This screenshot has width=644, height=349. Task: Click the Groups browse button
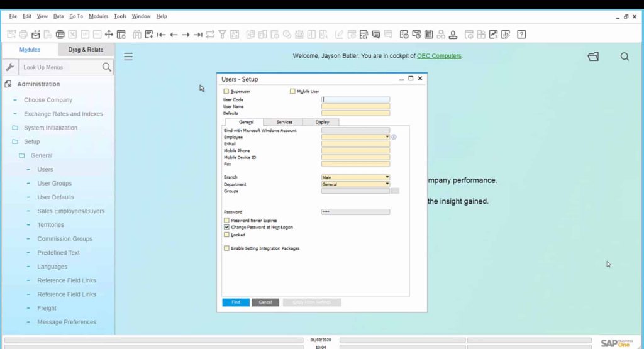395,191
